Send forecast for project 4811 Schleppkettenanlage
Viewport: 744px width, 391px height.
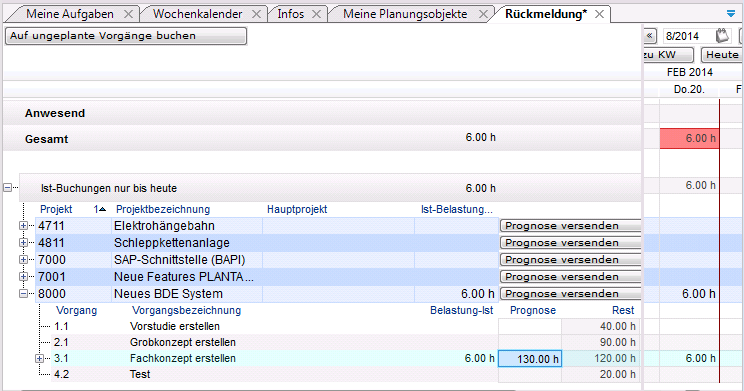[570, 243]
